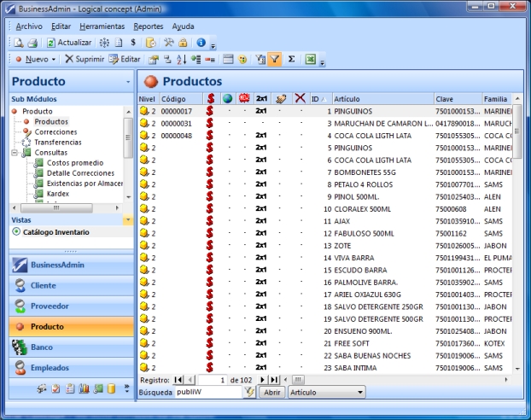Click the padlock icon in toolbar

click(x=183, y=42)
